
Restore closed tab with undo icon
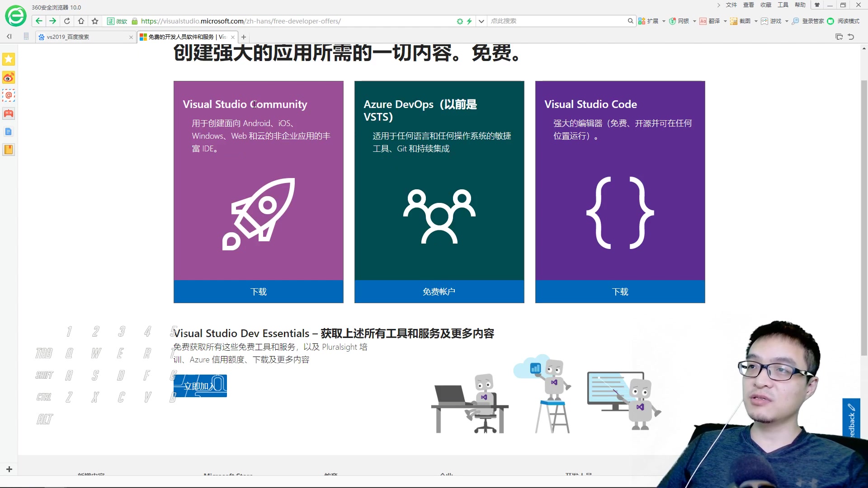coord(851,37)
